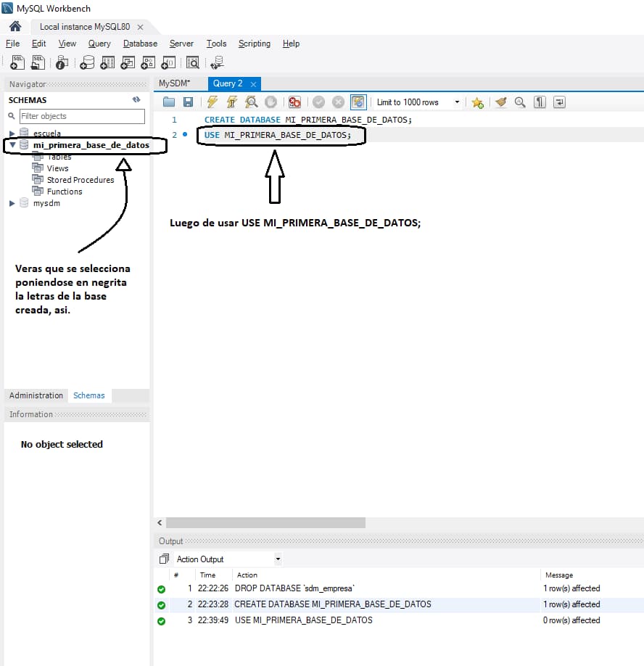Switch to the Administration tab
The height and width of the screenshot is (666, 644).
pos(36,395)
